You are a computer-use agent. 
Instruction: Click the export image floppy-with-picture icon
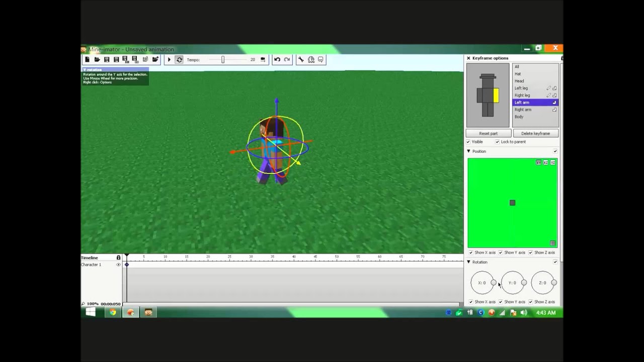click(135, 59)
